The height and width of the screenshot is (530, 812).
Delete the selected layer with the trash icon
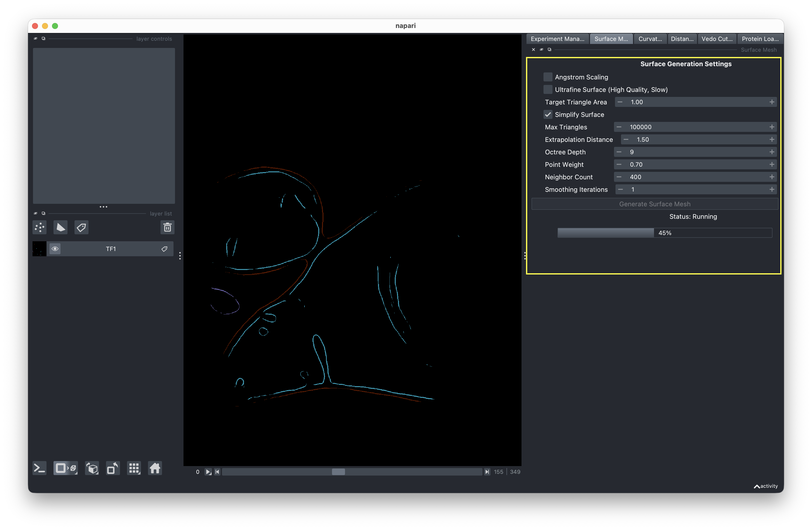[x=167, y=227]
